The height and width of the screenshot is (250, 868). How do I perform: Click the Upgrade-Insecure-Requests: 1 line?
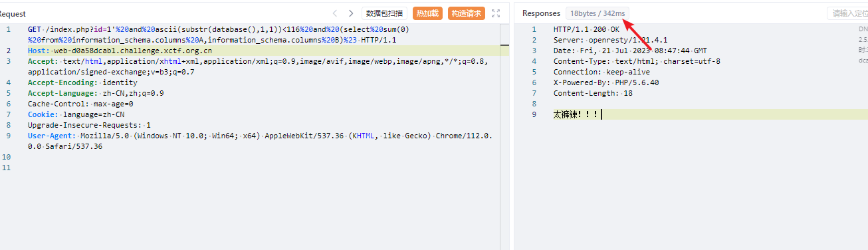pos(89,125)
